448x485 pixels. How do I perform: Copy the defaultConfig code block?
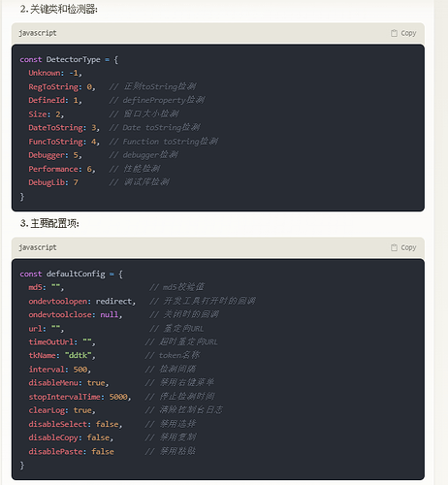[x=403, y=247]
